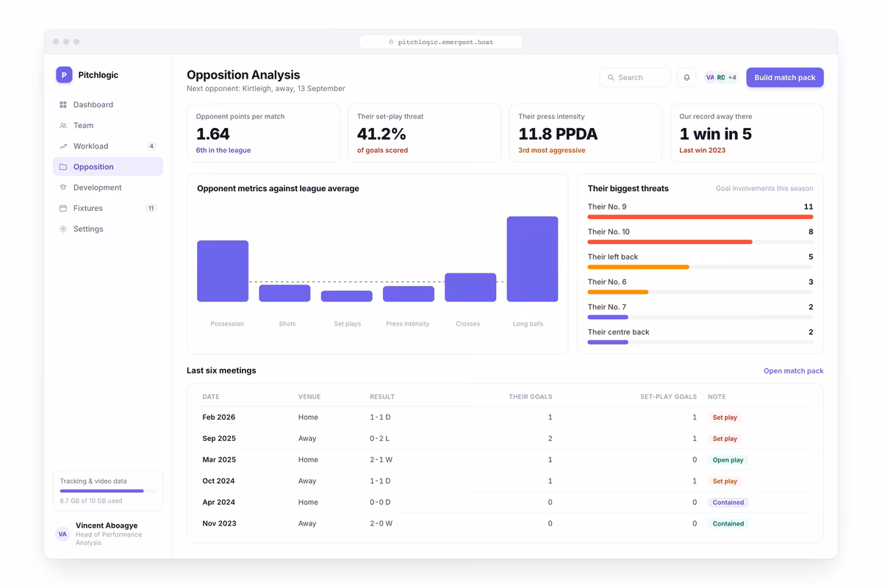Click the Nov 2023 row date
The height and width of the screenshot is (588, 882).
pos(219,524)
